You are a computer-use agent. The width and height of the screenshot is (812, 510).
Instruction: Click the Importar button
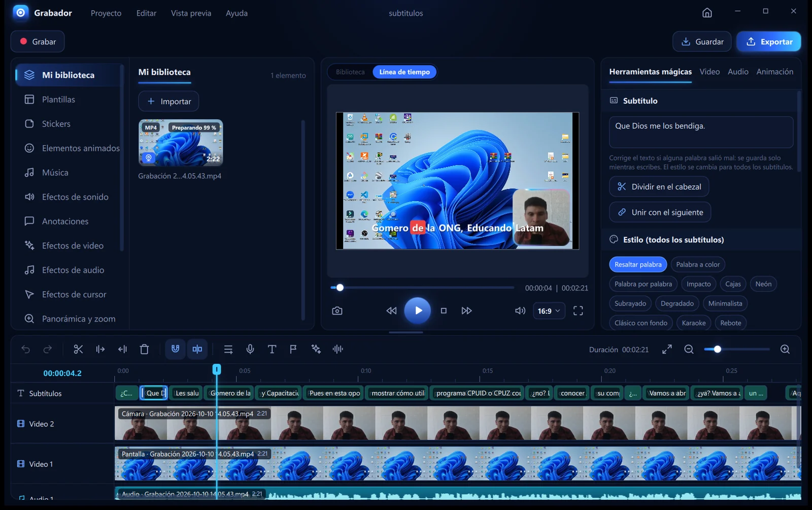click(x=168, y=101)
